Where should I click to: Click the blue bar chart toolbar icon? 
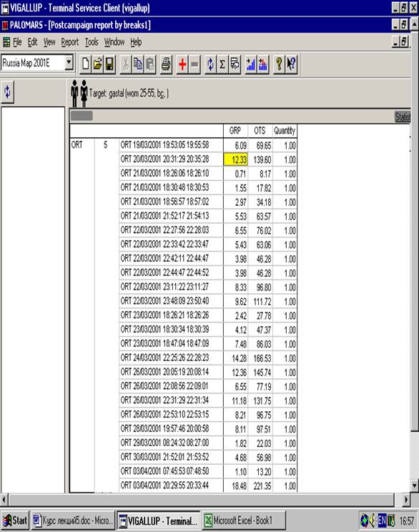point(251,64)
